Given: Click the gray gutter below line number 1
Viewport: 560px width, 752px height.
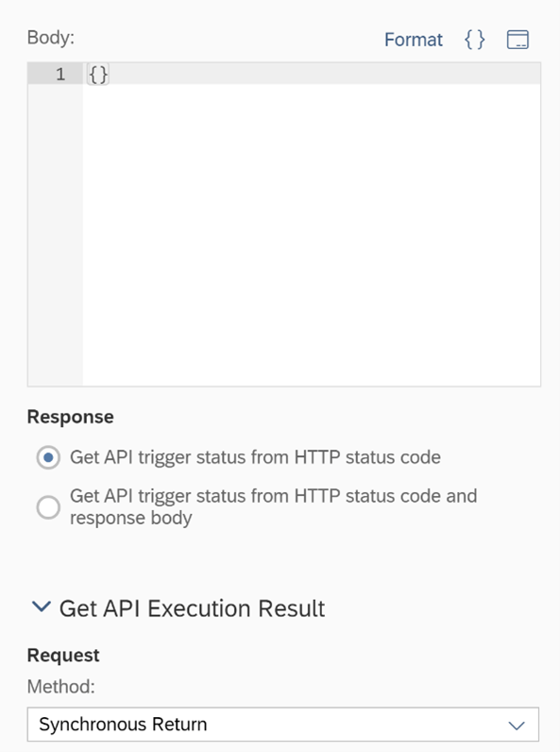Looking at the screenshot, I should click(x=55, y=235).
